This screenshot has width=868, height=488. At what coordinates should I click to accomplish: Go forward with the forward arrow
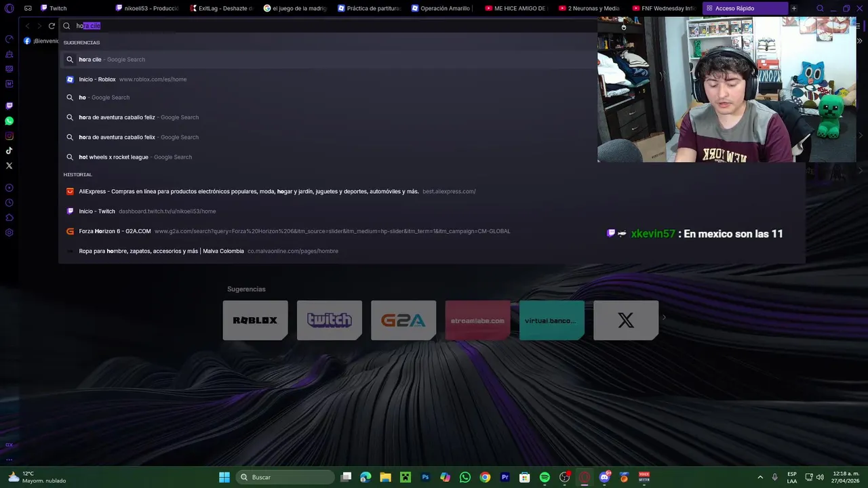tap(39, 26)
